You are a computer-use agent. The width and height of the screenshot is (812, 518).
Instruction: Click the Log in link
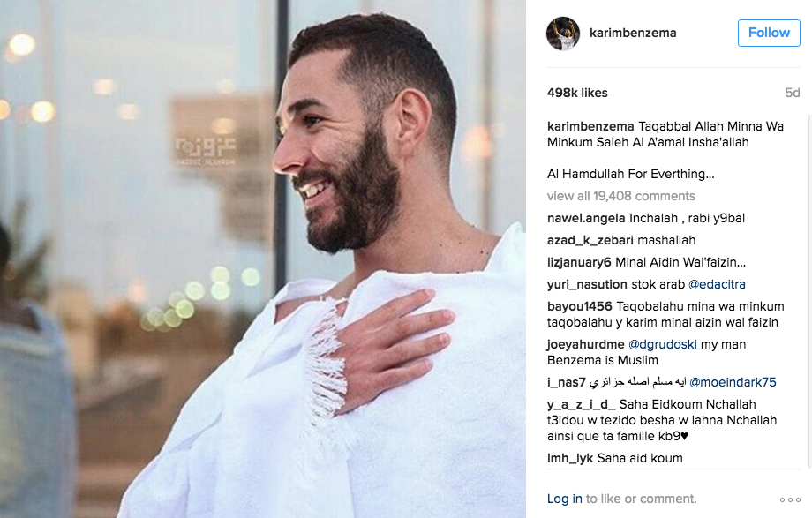(x=565, y=499)
